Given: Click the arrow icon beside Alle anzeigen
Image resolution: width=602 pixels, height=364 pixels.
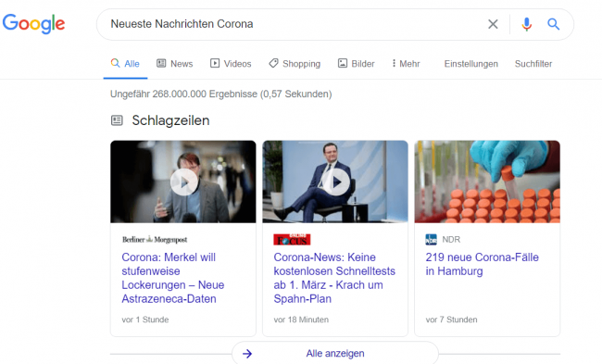Looking at the screenshot, I should pos(247,353).
